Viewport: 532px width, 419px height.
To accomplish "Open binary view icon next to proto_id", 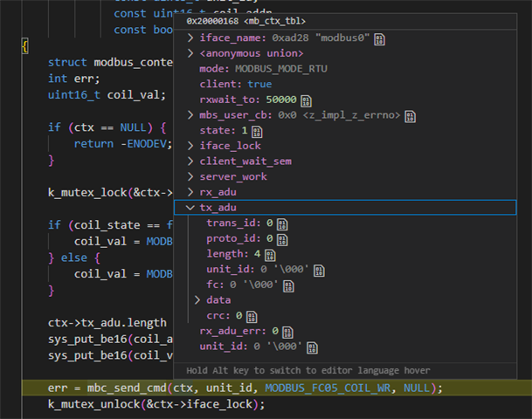I will pos(282,240).
